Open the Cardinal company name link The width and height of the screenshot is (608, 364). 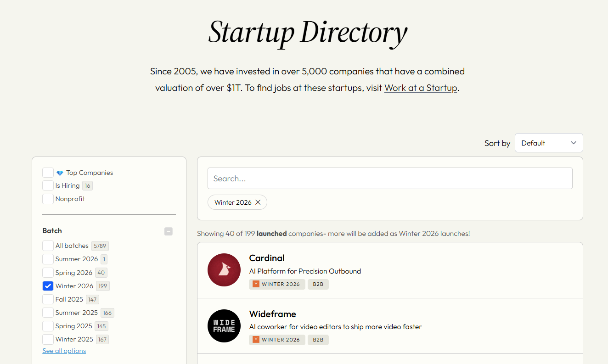[x=267, y=258]
